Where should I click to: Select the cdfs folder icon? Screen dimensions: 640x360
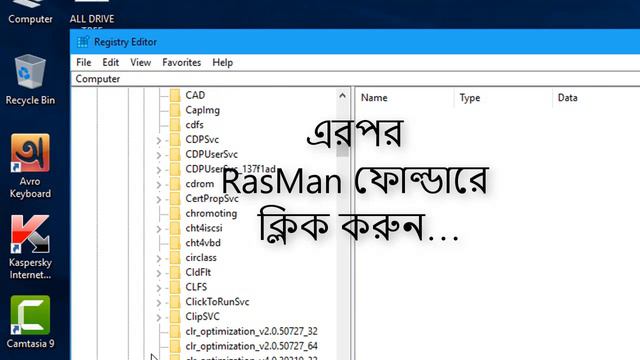pos(175,125)
